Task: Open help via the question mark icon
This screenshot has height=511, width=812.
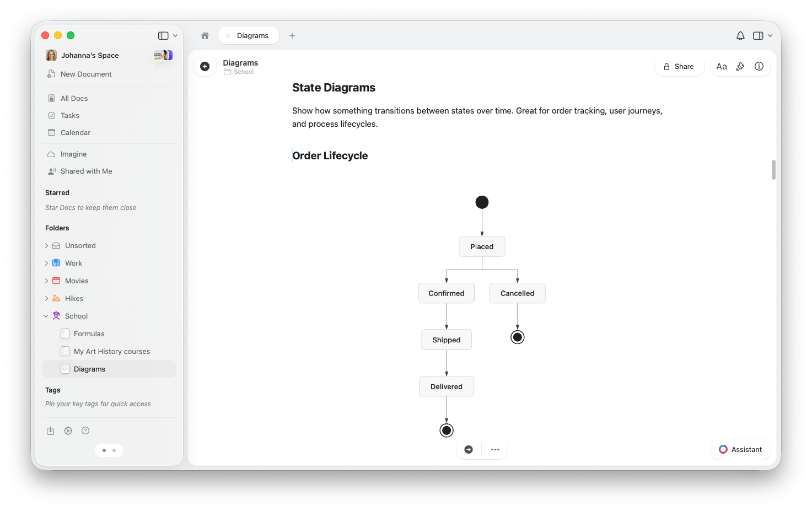Action: tap(85, 431)
